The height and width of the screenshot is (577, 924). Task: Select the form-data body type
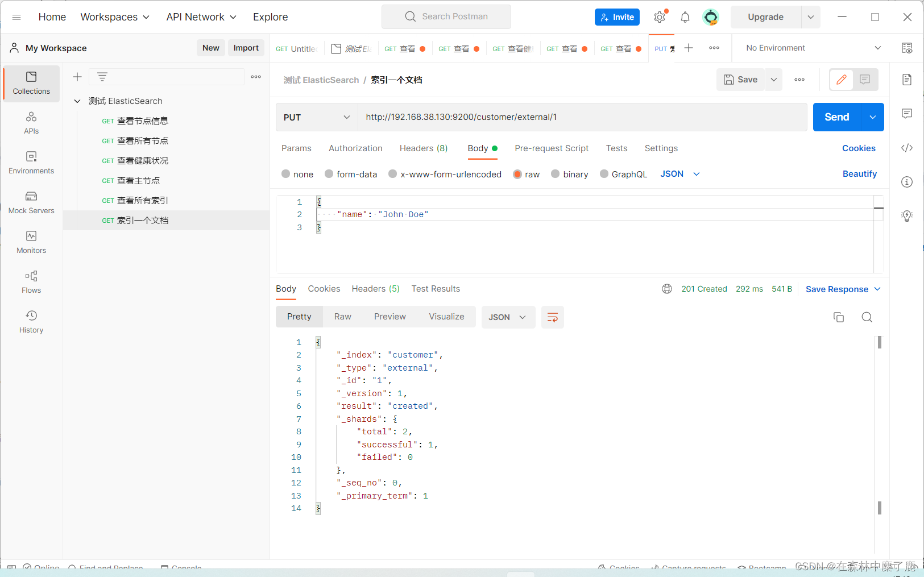[329, 174]
